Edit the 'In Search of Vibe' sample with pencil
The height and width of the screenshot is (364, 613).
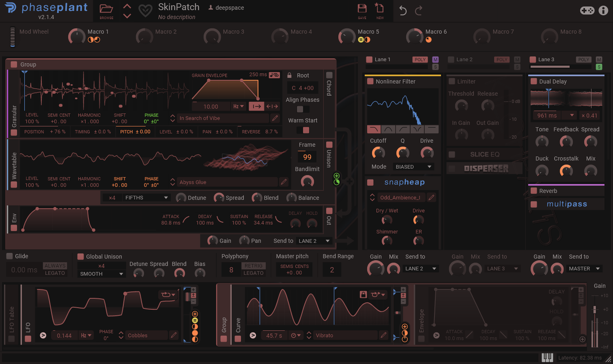point(275,118)
